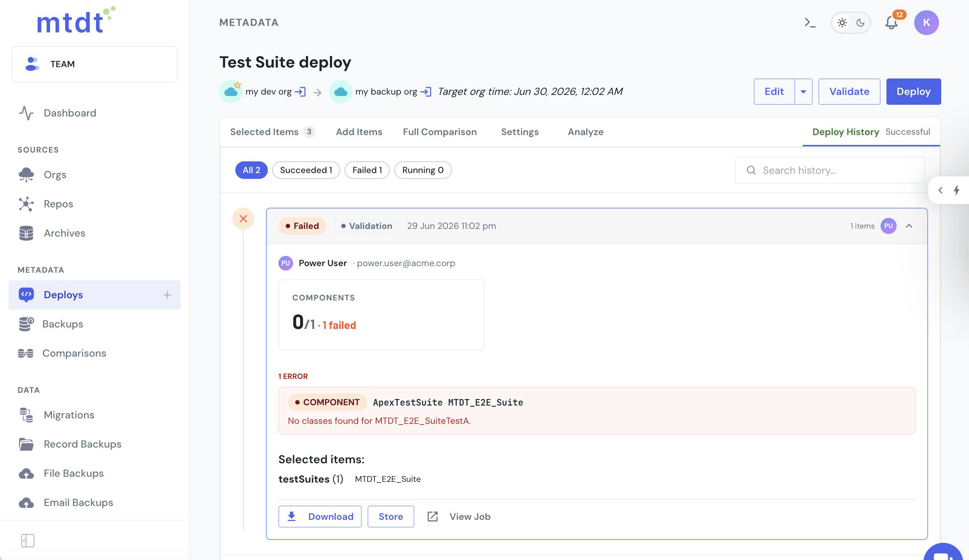969x560 pixels.
Task: Filter history by Running 0
Action: tap(423, 170)
